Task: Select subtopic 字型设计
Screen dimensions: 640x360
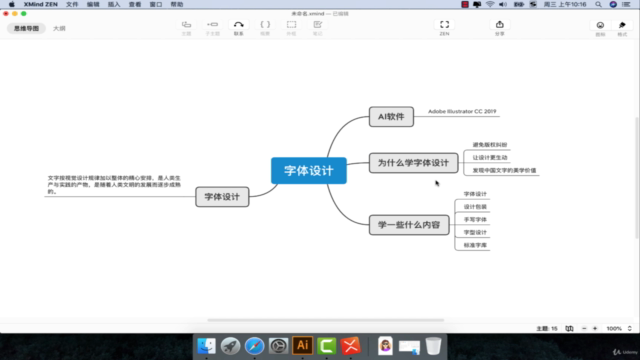Action: [x=475, y=232]
